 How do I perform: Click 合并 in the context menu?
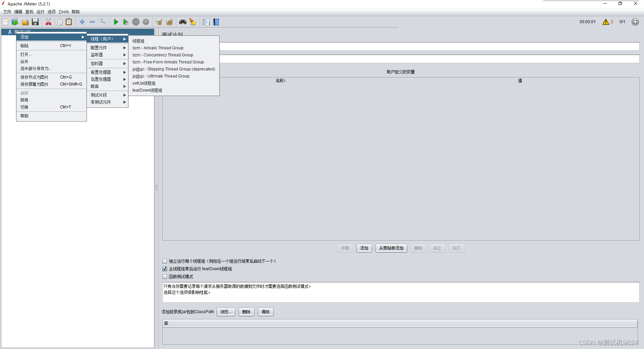coord(52,61)
